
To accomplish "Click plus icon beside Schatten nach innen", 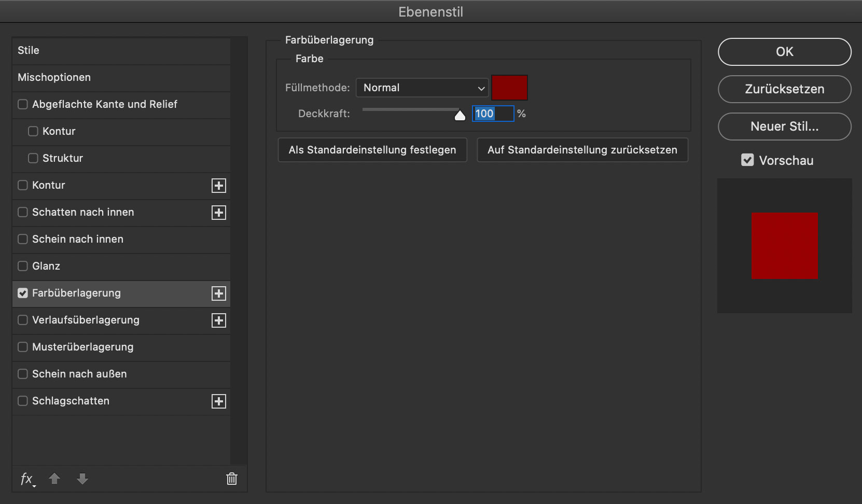I will (x=219, y=213).
